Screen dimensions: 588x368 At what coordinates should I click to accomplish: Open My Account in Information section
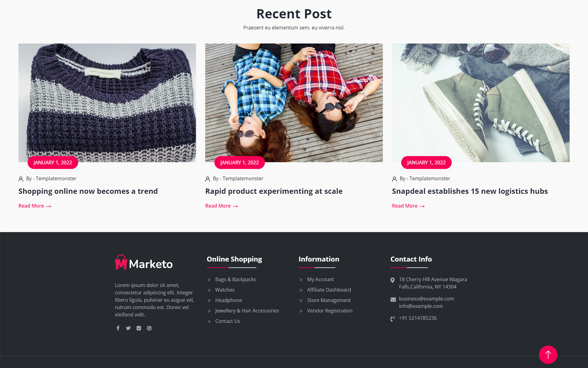click(x=320, y=279)
